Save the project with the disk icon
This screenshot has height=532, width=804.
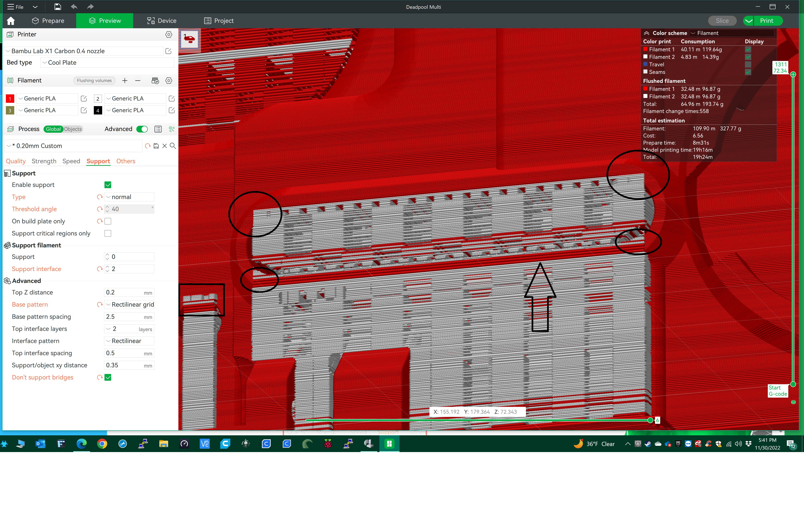pyautogui.click(x=58, y=7)
